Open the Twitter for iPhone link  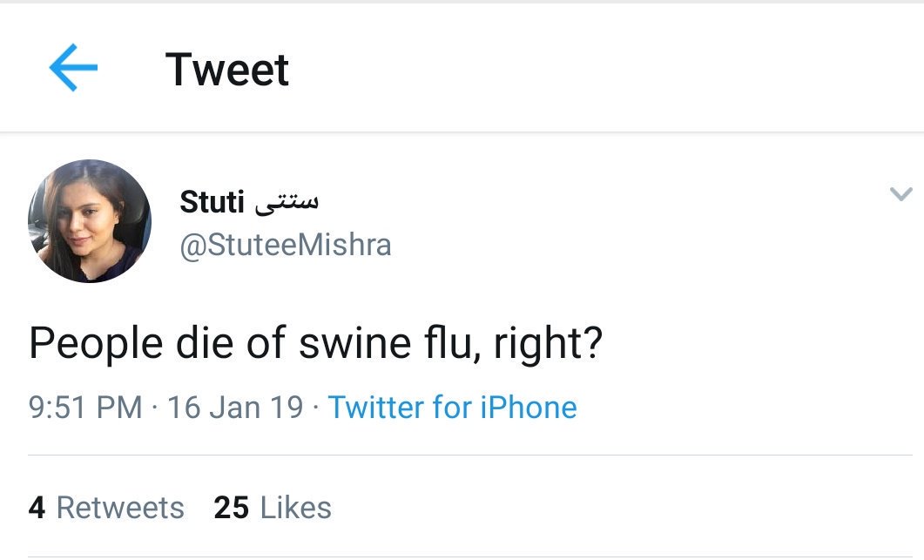(x=452, y=408)
